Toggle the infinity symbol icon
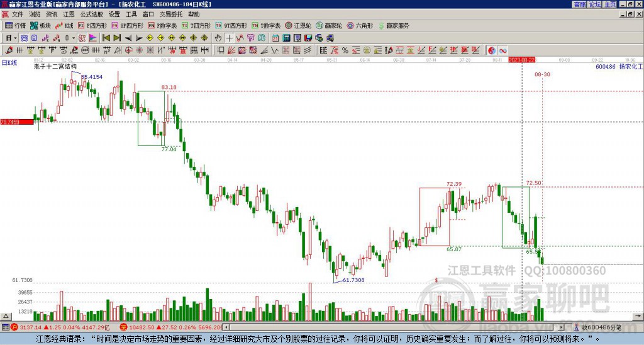Viewport: 644px width, 345px height. 502,50
